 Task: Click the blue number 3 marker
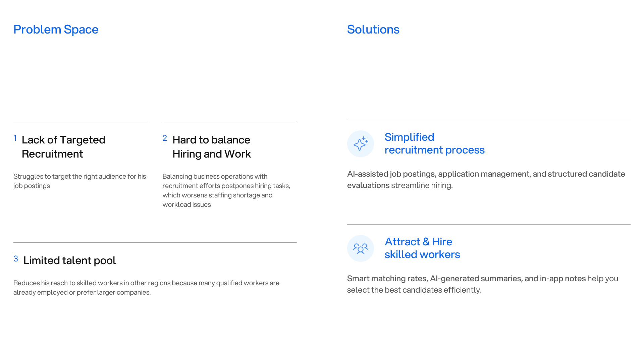(16, 259)
